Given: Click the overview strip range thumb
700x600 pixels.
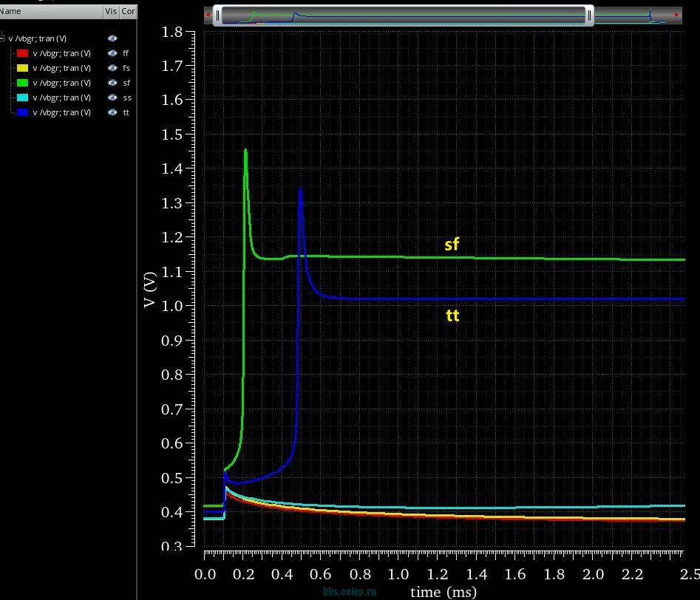Looking at the screenshot, I should pyautogui.click(x=403, y=16).
